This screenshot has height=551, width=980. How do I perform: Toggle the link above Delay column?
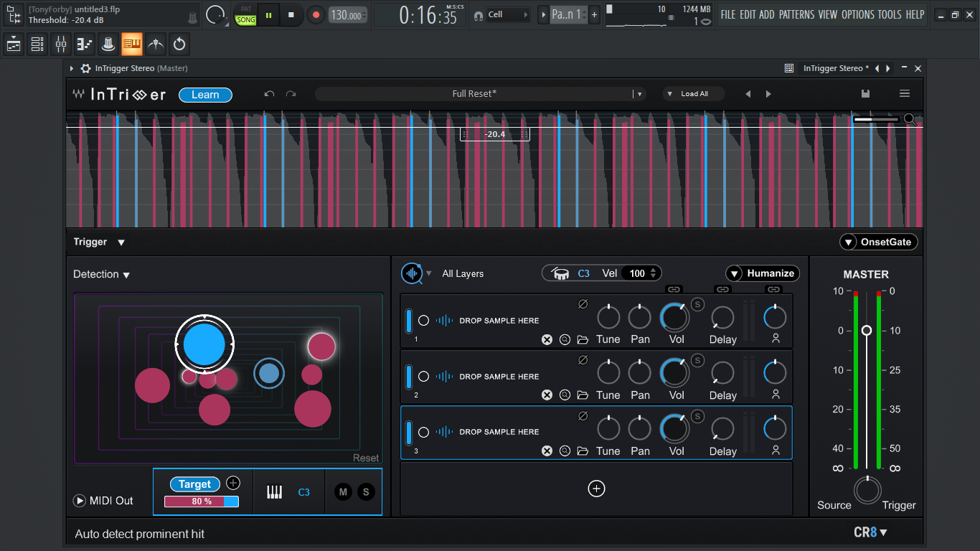pos(722,289)
